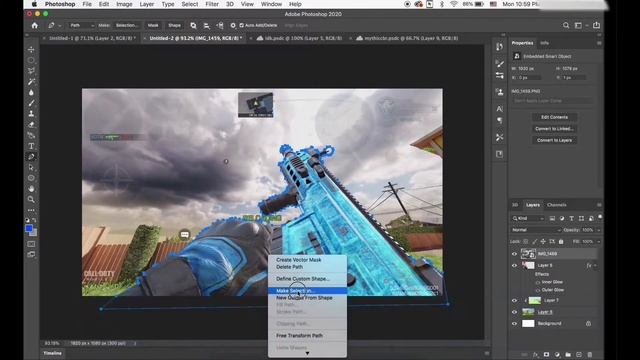Image resolution: width=640 pixels, height=360 pixels.
Task: Select the Clone Stamp tool
Action: 31,113
